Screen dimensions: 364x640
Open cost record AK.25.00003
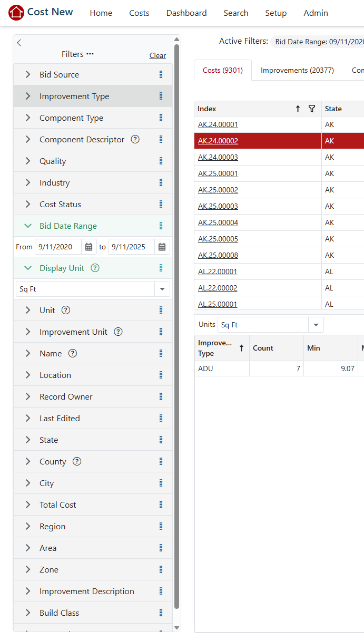218,206
